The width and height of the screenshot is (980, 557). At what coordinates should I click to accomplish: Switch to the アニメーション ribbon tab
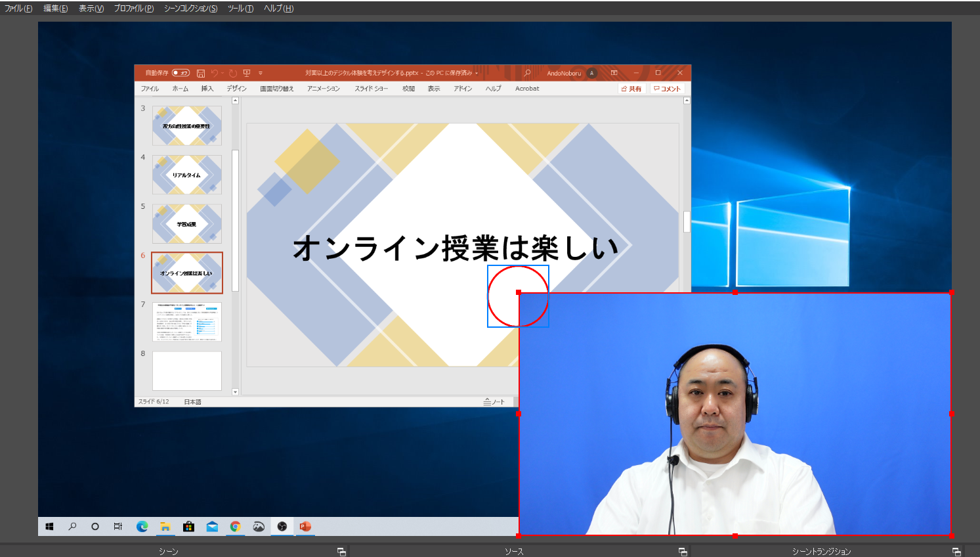pos(324,89)
